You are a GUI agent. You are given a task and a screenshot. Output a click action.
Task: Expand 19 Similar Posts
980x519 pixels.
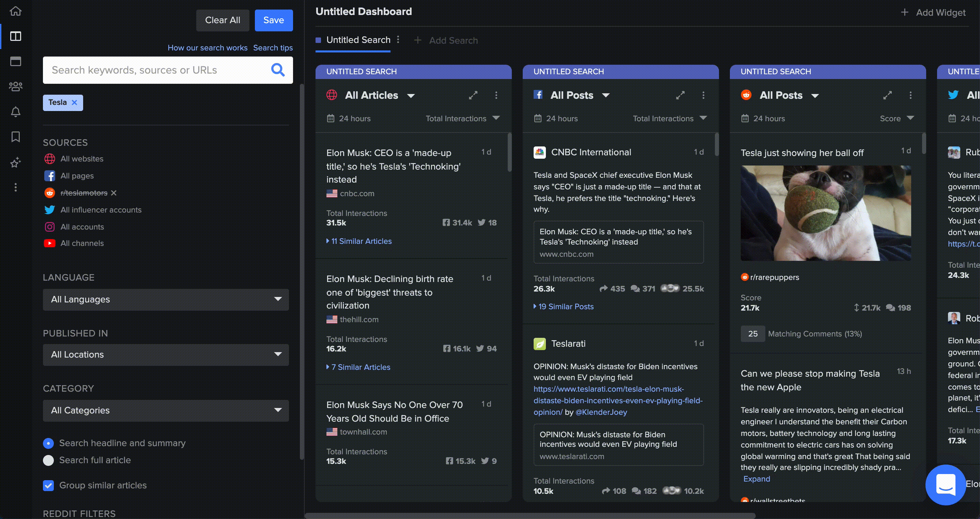[x=563, y=306]
